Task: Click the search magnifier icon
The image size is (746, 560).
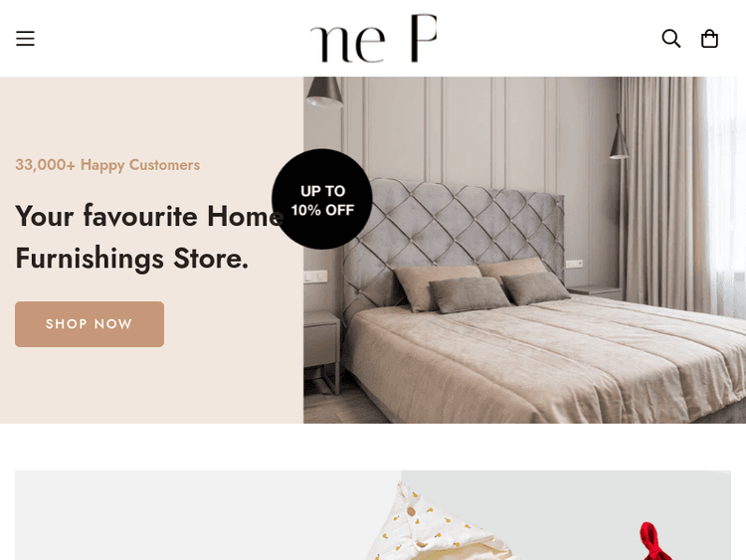Action: pos(670,39)
